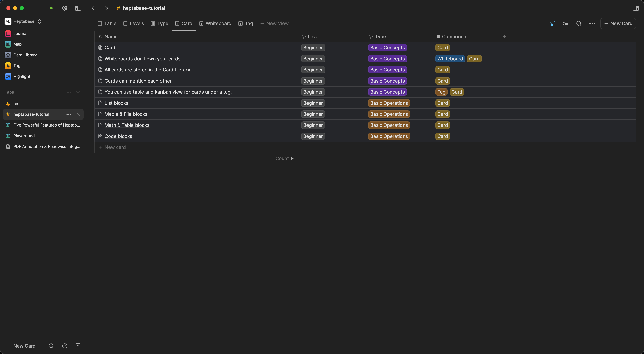Open the sort icon in toolbar
This screenshot has height=354, width=644.
[x=566, y=23]
